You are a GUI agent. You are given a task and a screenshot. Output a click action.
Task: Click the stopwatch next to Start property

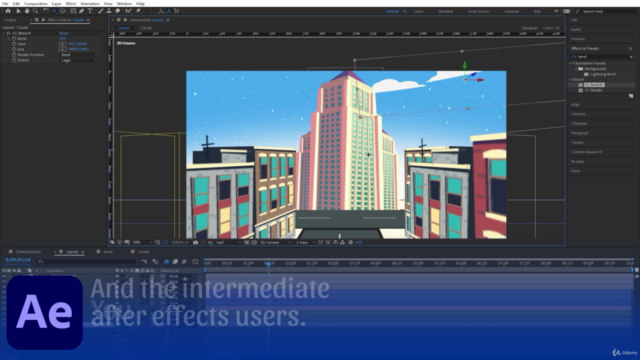[14, 44]
